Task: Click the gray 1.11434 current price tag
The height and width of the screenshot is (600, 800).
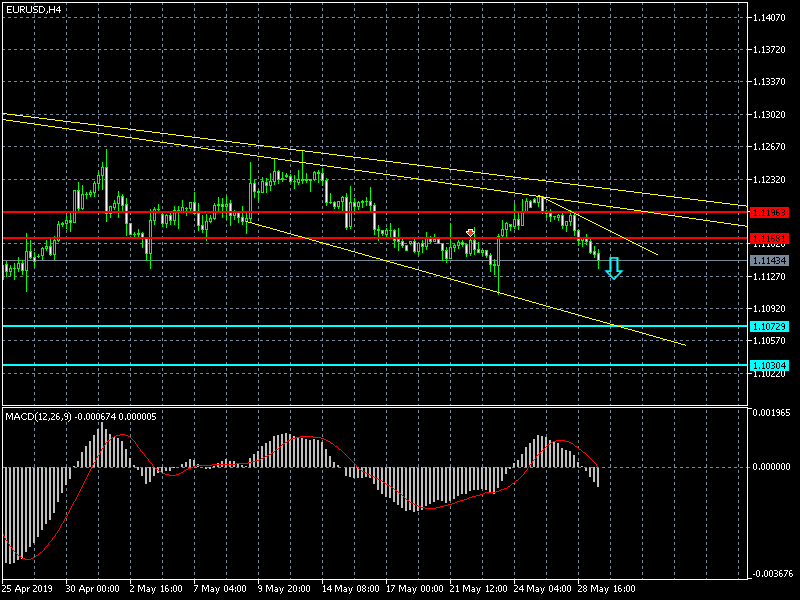Action: tap(769, 261)
